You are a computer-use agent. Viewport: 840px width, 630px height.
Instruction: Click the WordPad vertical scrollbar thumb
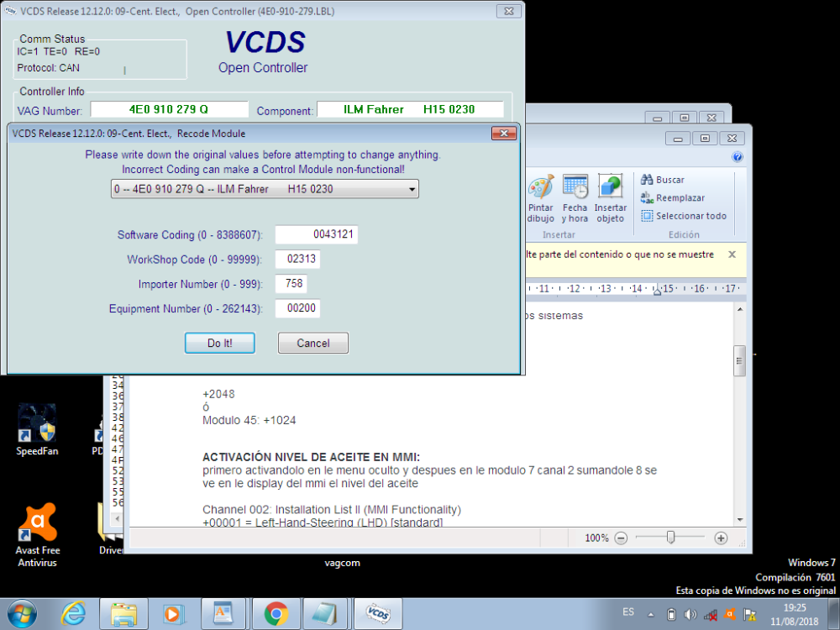(x=739, y=361)
